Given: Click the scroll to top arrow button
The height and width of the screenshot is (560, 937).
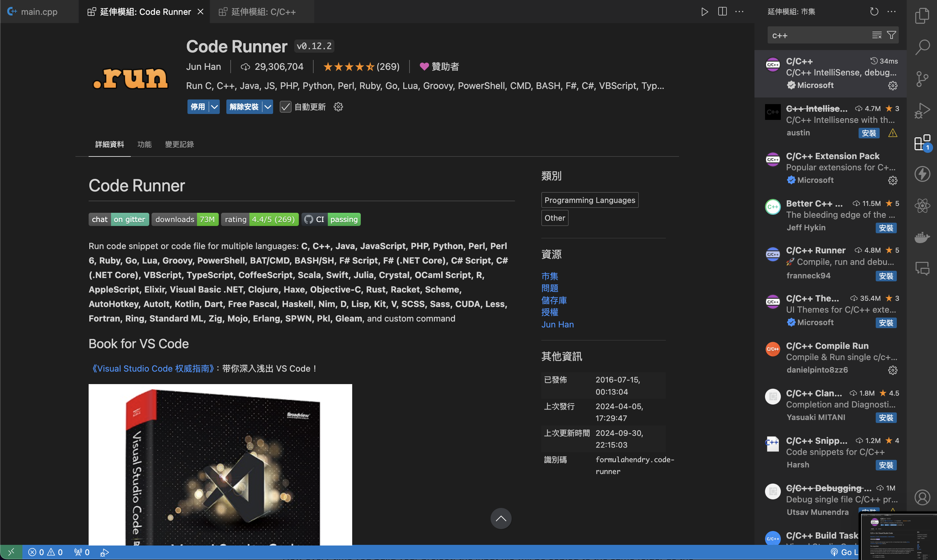Looking at the screenshot, I should [x=501, y=518].
